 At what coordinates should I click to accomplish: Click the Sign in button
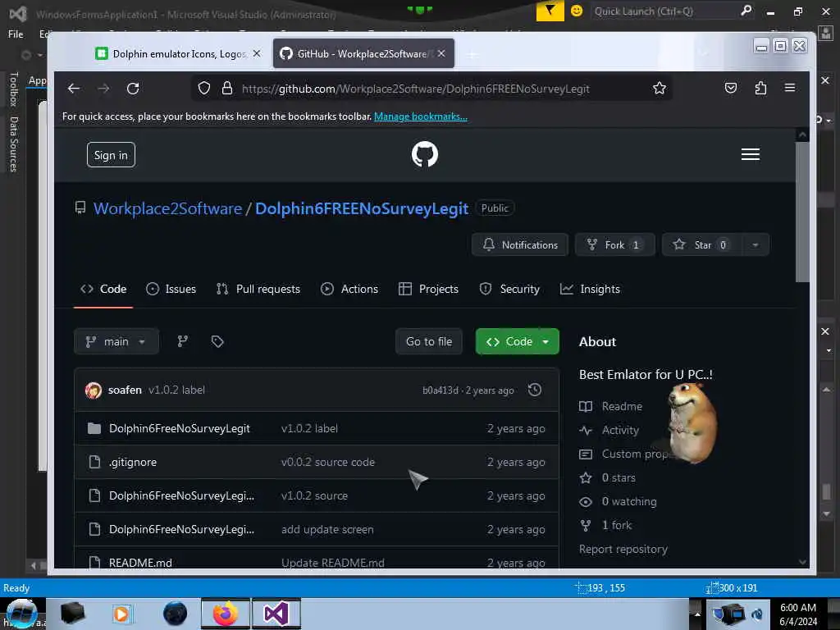point(111,155)
